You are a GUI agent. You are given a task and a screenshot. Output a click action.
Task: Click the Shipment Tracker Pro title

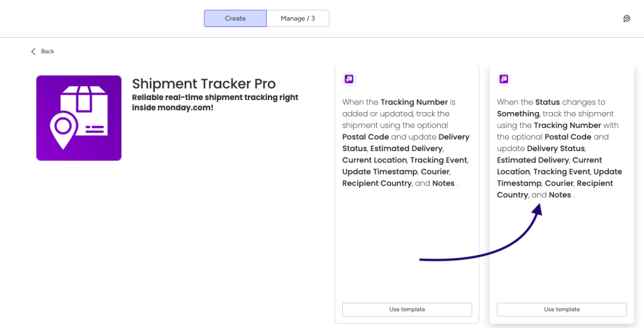204,84
